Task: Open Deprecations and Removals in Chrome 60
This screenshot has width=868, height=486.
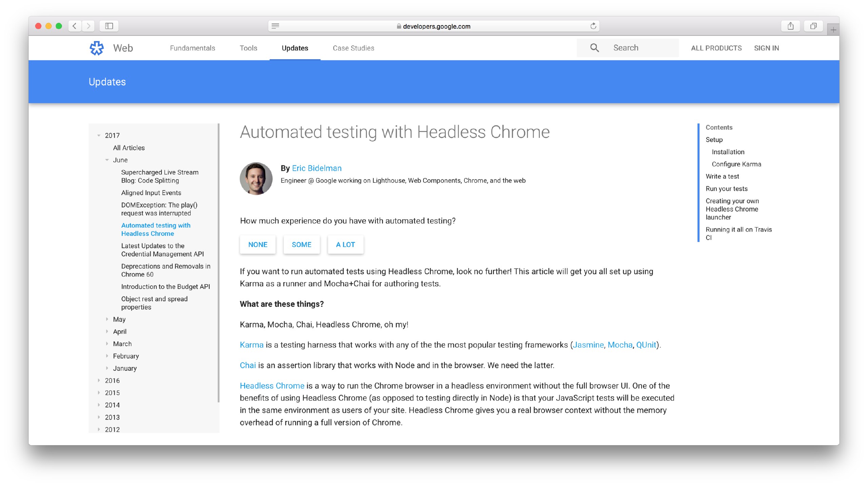Action: point(166,270)
